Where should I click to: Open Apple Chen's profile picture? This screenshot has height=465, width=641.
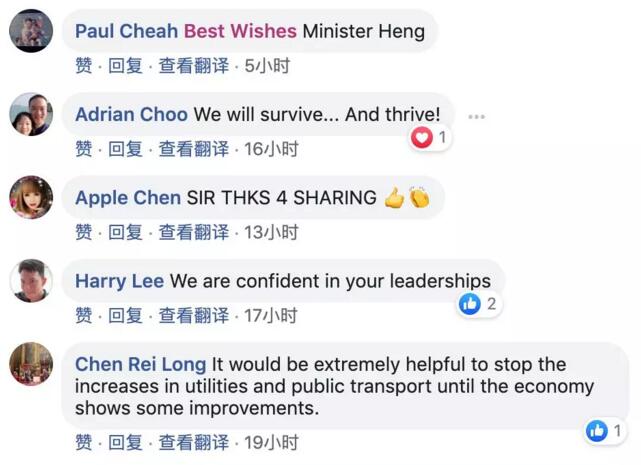(31, 197)
